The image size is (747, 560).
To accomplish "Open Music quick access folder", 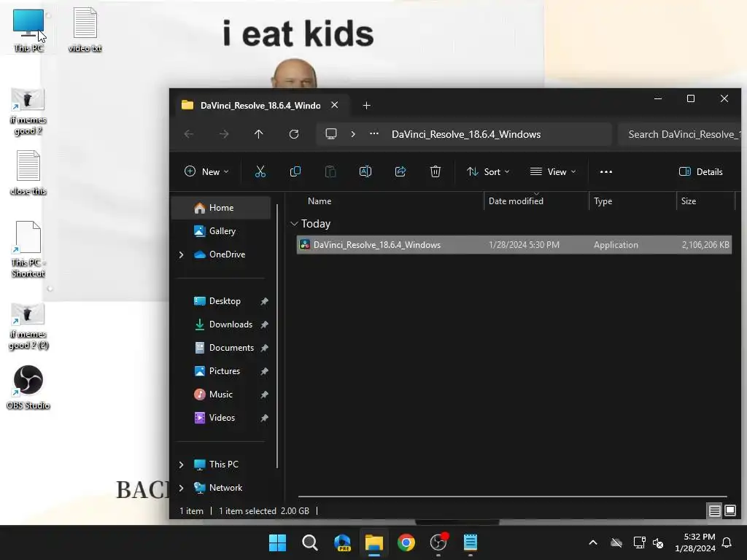I will tap(221, 394).
